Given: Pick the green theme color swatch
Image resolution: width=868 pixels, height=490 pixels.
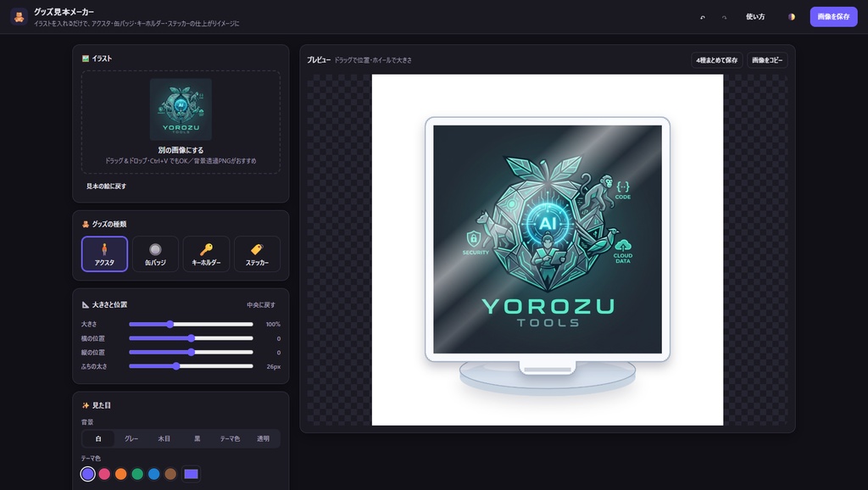Looking at the screenshot, I should (x=137, y=474).
